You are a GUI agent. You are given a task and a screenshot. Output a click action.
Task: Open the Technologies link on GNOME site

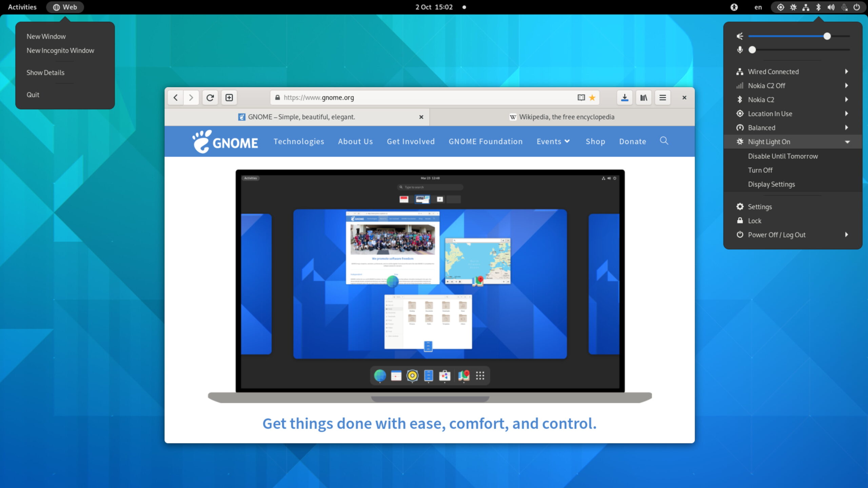(299, 141)
